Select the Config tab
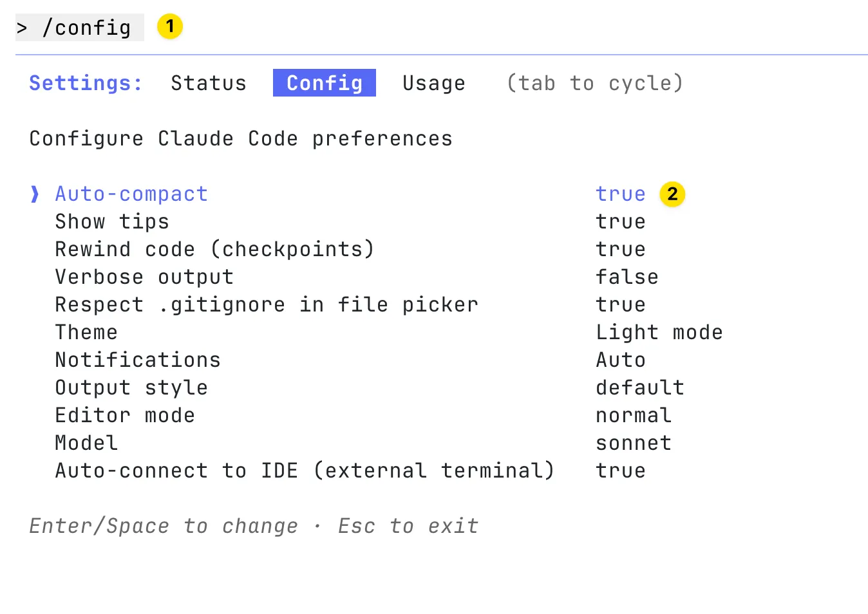 click(325, 83)
